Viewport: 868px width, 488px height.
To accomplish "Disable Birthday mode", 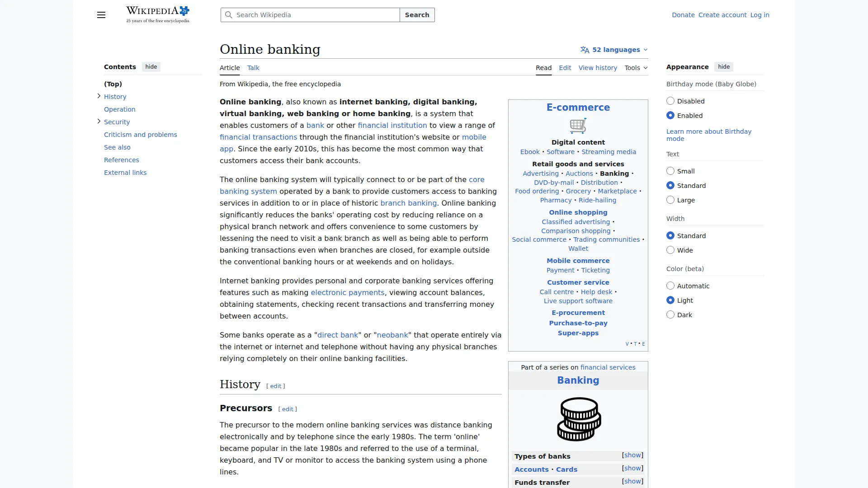I will (670, 101).
